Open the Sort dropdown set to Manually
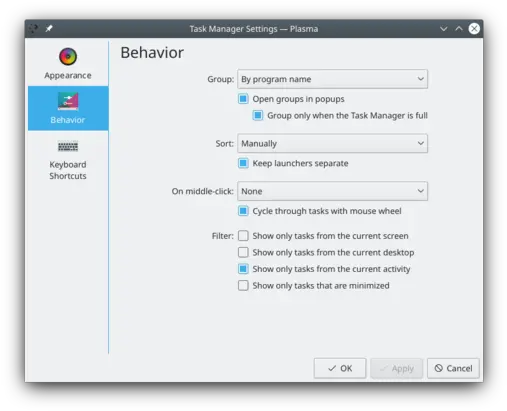 [332, 144]
